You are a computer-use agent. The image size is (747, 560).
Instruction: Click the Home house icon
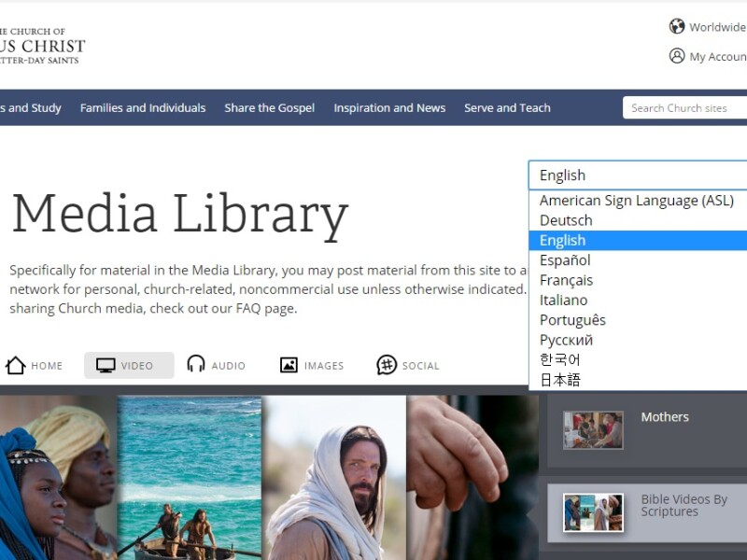16,365
